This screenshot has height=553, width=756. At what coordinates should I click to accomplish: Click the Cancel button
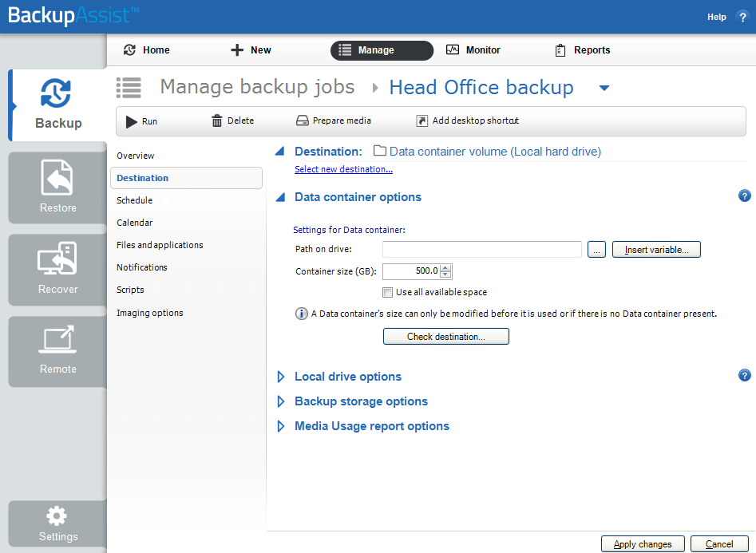tap(719, 544)
